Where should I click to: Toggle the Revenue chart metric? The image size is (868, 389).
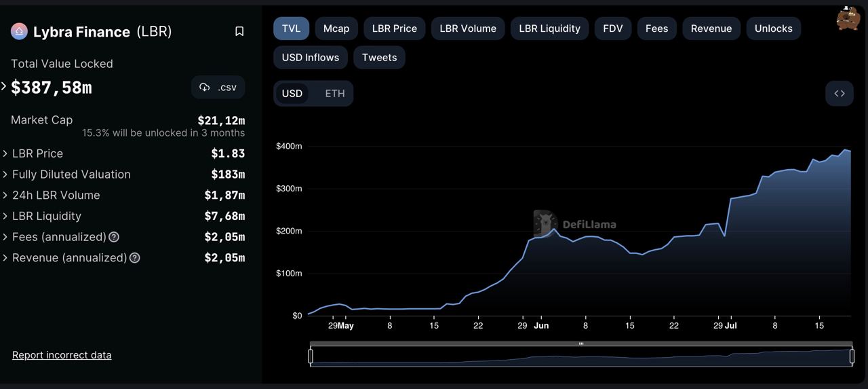pos(711,29)
